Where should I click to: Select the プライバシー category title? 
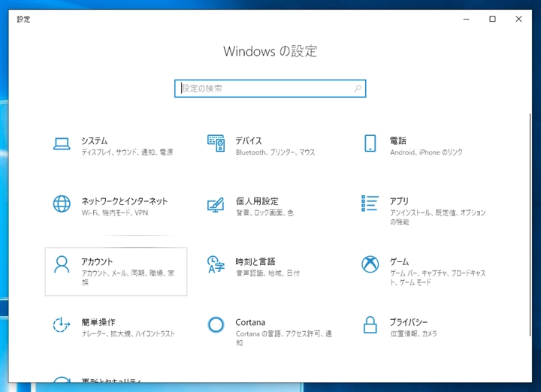(409, 322)
